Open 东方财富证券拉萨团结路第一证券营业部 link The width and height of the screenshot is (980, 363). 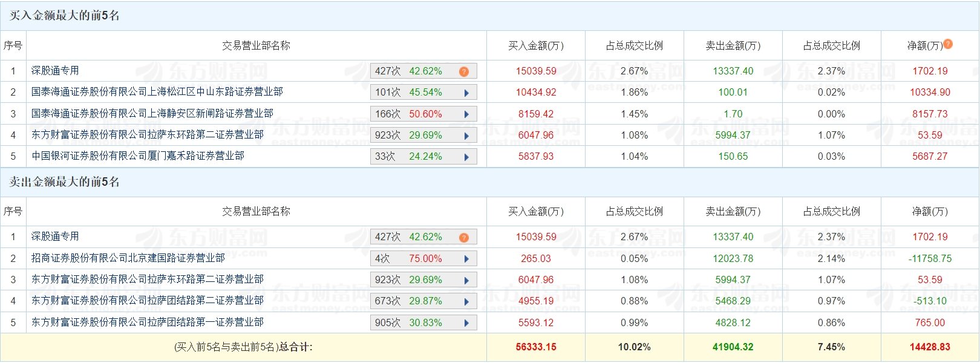pyautogui.click(x=148, y=322)
